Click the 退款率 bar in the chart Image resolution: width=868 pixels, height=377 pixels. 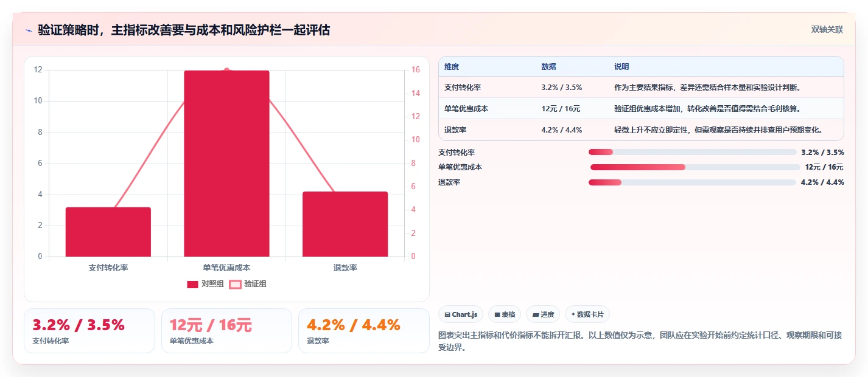tap(345, 224)
